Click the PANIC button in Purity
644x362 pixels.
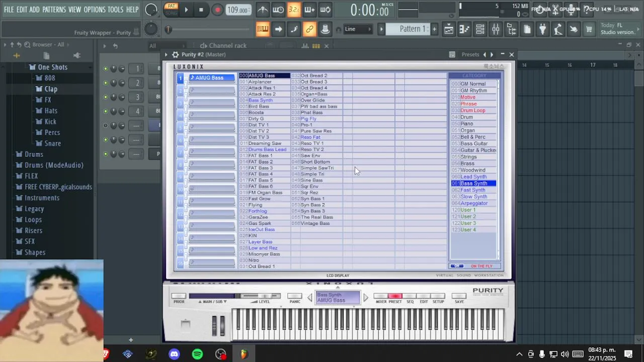click(294, 296)
